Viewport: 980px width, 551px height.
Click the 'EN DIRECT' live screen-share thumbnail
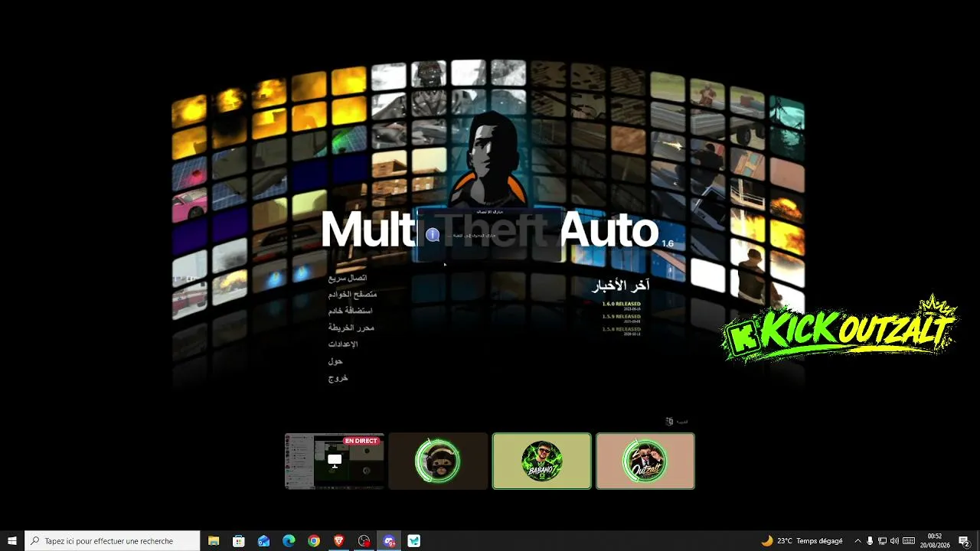click(335, 461)
